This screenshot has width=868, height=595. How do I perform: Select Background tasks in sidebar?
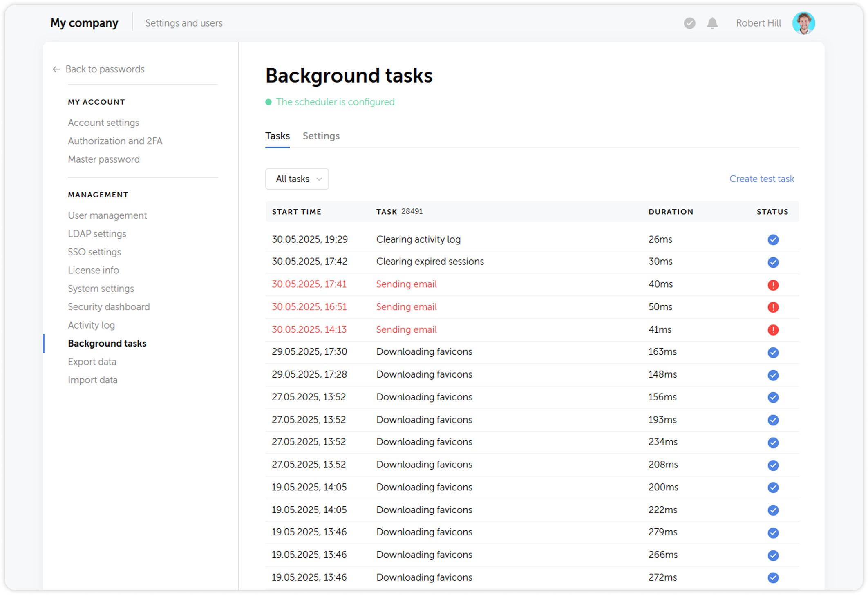tap(107, 344)
